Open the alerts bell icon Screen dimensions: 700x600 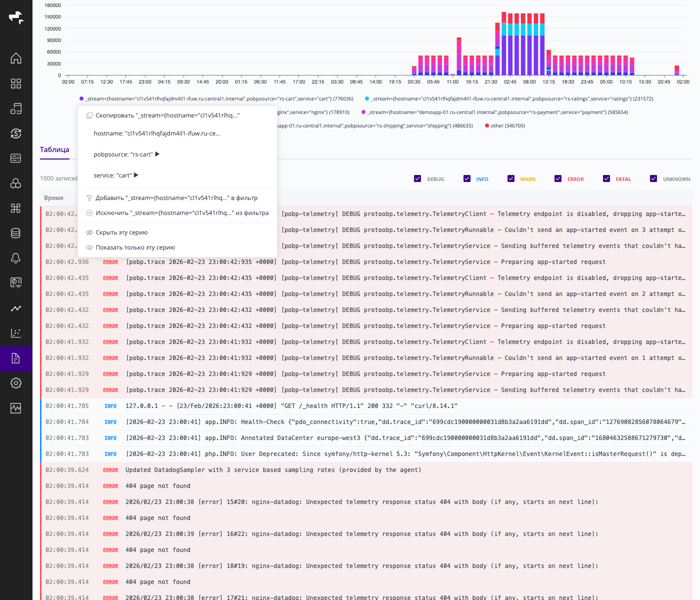16,258
